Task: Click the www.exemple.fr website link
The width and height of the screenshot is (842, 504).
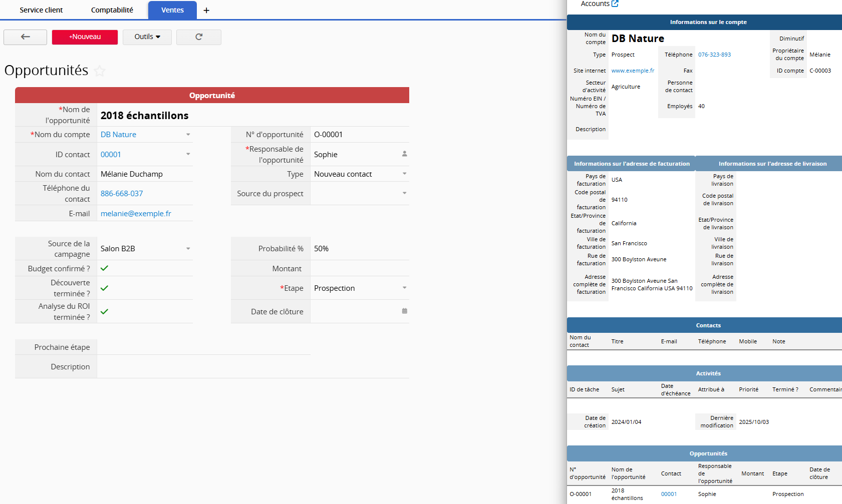Action: [x=633, y=71]
